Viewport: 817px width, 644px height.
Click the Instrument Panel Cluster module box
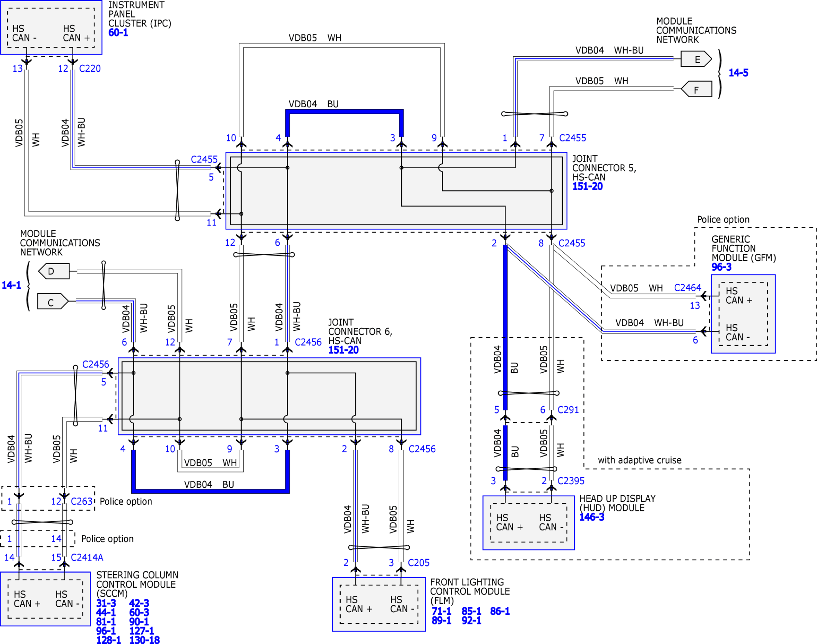[x=51, y=27]
